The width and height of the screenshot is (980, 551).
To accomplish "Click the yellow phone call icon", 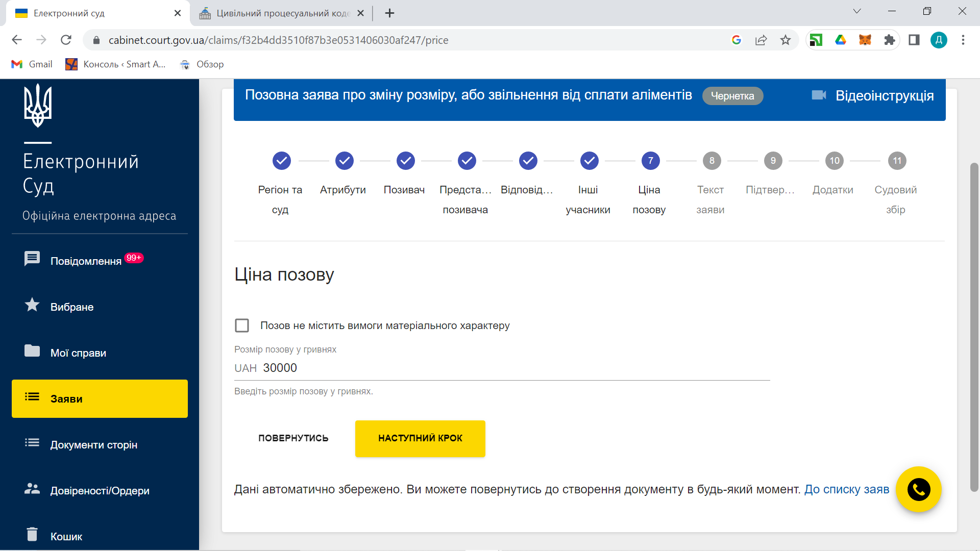I will [918, 490].
